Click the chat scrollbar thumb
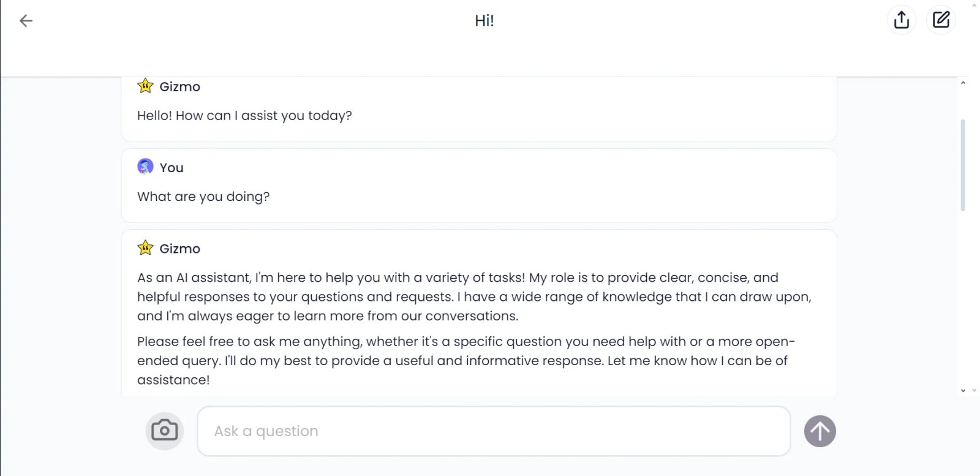Image resolution: width=980 pixels, height=476 pixels. (963, 165)
